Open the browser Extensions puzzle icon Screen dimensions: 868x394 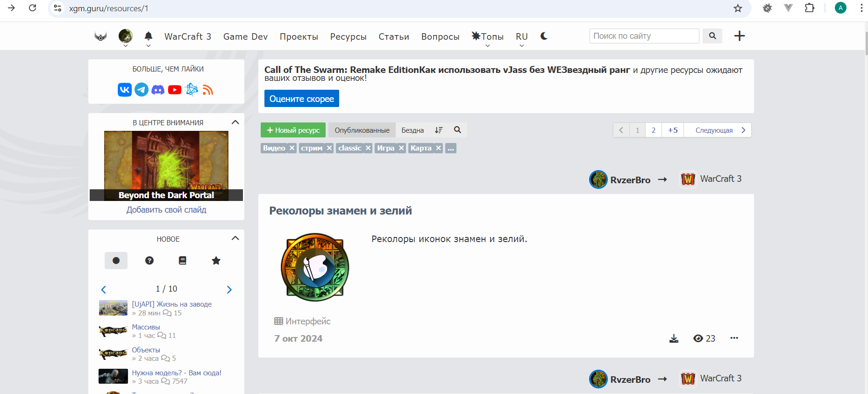click(x=810, y=8)
